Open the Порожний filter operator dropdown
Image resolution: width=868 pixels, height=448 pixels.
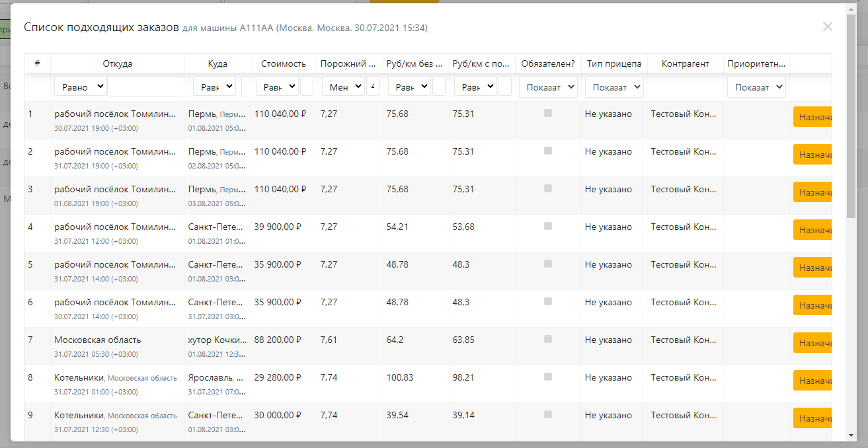click(x=343, y=87)
